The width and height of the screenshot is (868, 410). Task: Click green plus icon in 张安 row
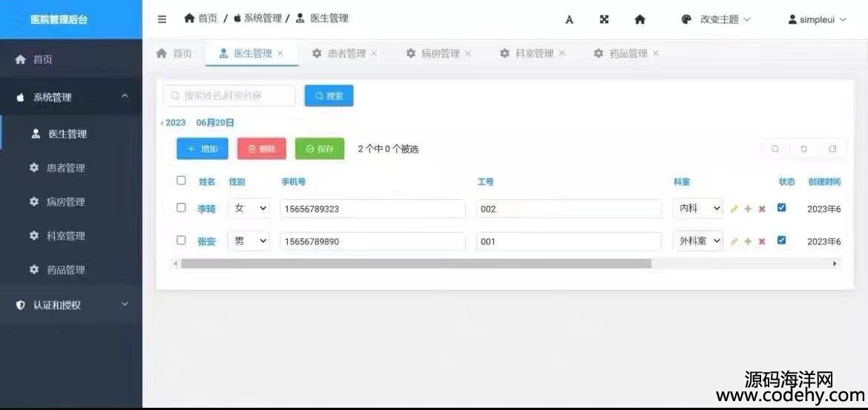pyautogui.click(x=748, y=241)
